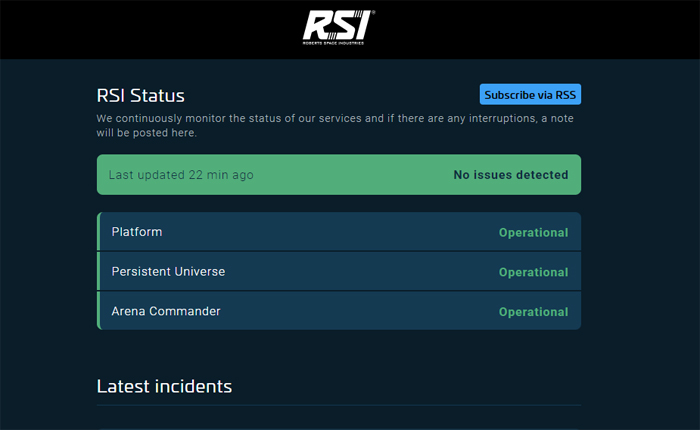Click the middle of the green status banner
Viewport: 700px width, 430px height.
click(x=340, y=175)
